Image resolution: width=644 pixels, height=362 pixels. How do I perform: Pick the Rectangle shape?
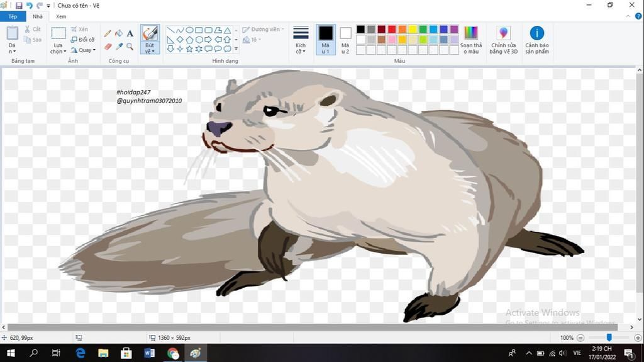click(x=199, y=30)
